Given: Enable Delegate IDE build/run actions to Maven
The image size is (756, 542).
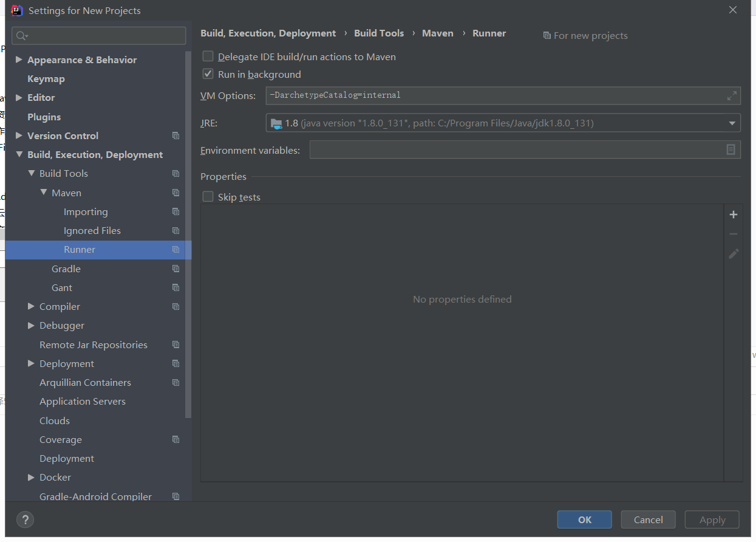Looking at the screenshot, I should [208, 57].
